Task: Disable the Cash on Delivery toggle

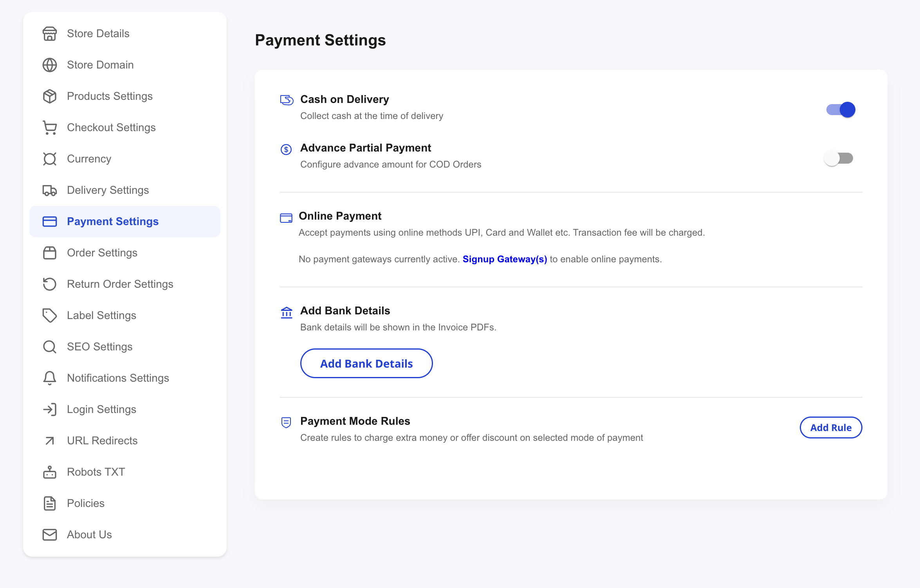Action: click(x=840, y=110)
